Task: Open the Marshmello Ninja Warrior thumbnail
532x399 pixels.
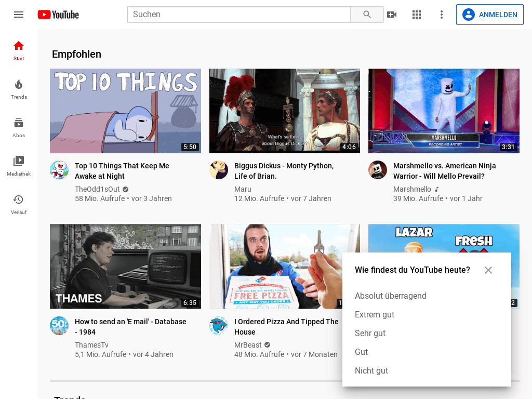Action: pos(444,111)
